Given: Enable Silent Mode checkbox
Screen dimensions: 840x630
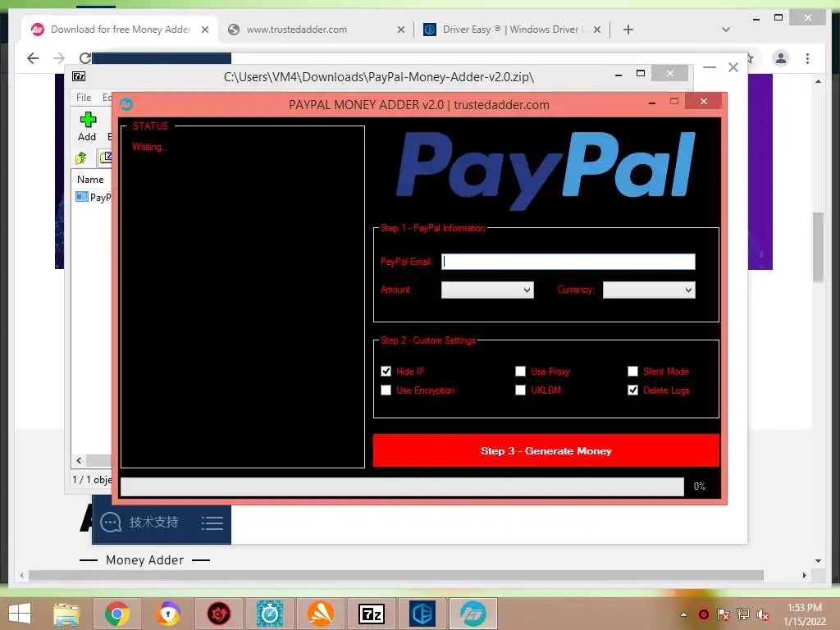Looking at the screenshot, I should [x=632, y=372].
